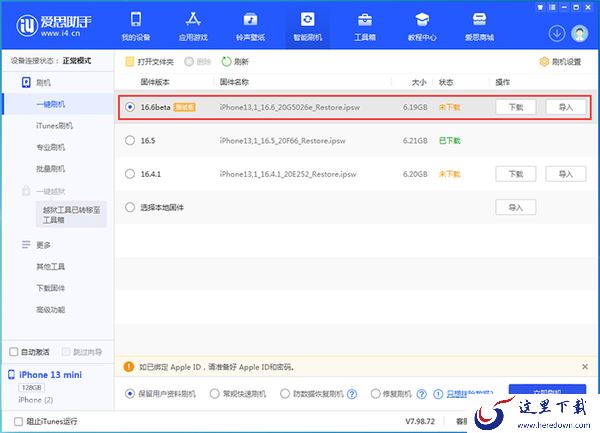Check 阻止iTunes运行 checkbox

click(x=18, y=422)
